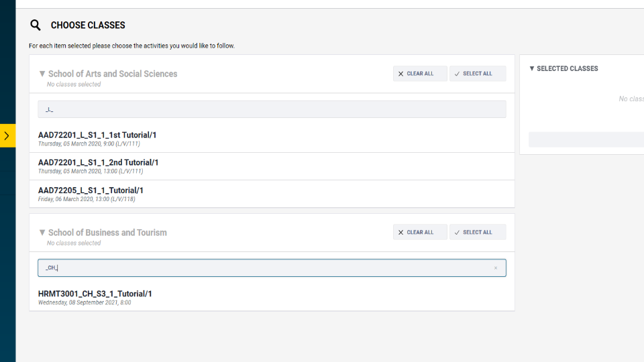Select all classes for Business and Tourism
Screen dimensions: 644x362
(478, 232)
